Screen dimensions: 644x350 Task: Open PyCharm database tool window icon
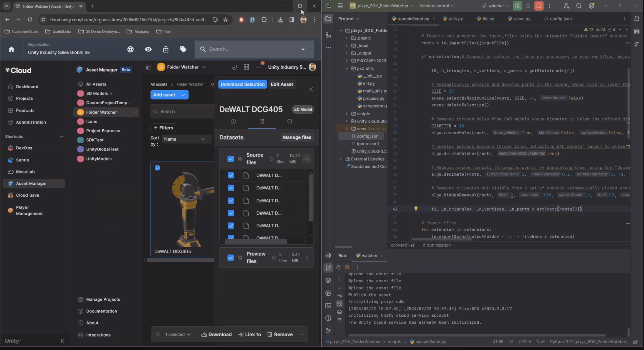[x=637, y=32]
